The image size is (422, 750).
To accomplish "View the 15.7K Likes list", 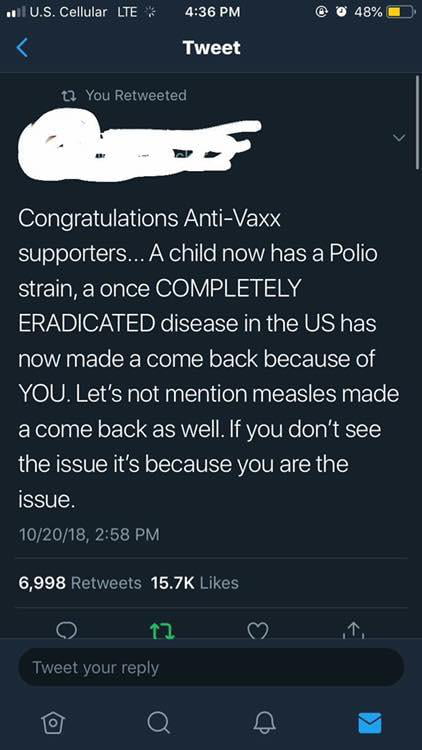I will (x=194, y=583).
